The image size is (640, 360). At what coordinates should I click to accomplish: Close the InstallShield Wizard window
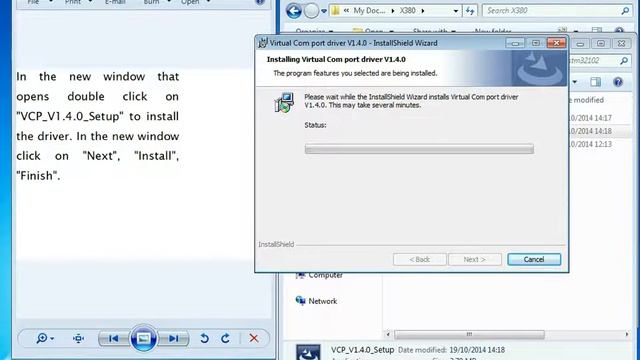click(x=556, y=43)
